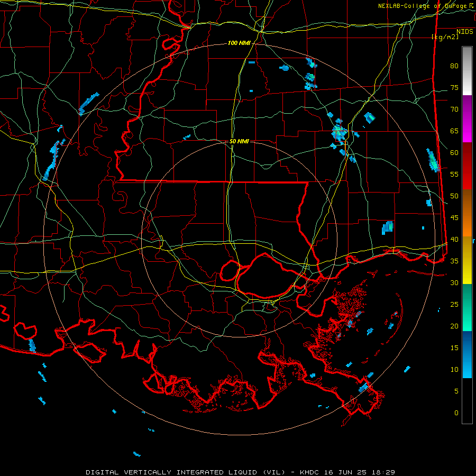The image size is (476, 476).
Task: Click the 40 value on the VIL scale
Action: click(x=454, y=240)
